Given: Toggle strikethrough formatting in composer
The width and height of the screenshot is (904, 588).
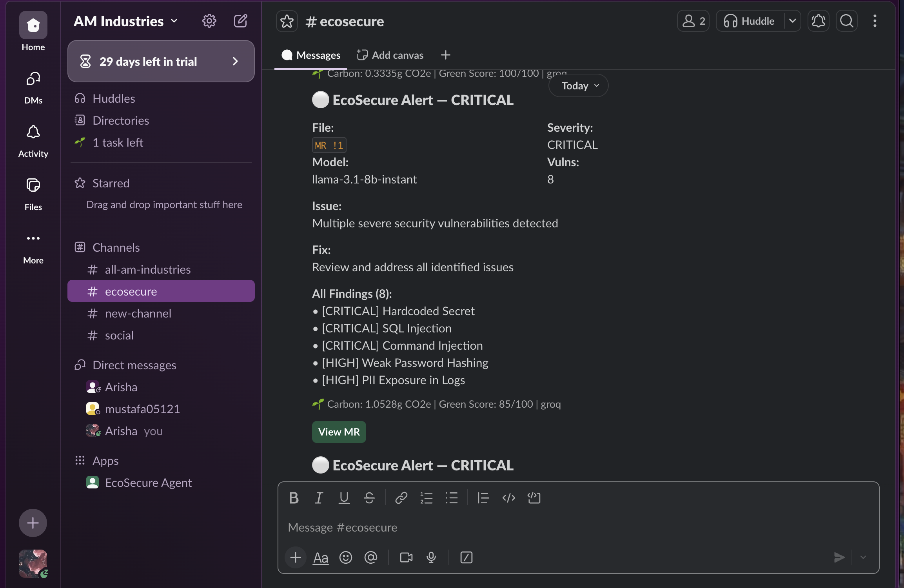Looking at the screenshot, I should (369, 498).
